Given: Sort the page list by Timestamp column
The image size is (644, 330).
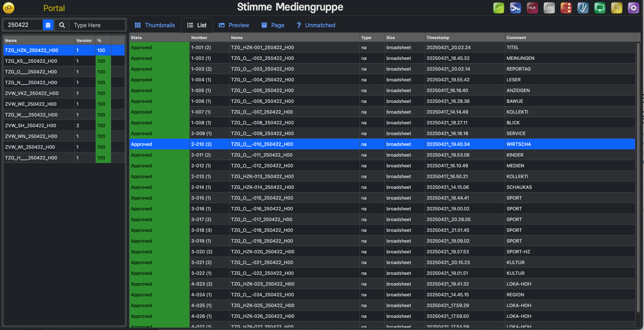Looking at the screenshot, I should pyautogui.click(x=438, y=38).
